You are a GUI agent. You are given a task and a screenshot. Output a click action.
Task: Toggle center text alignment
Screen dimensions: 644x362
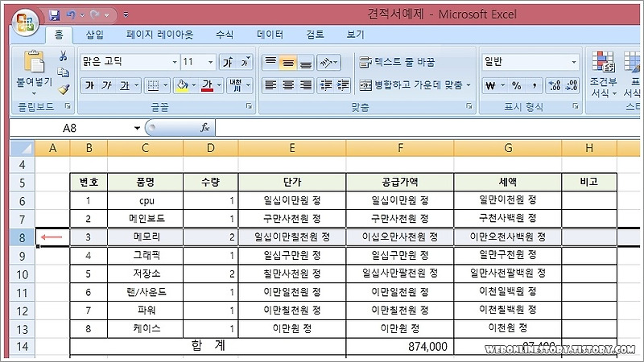[x=288, y=85]
